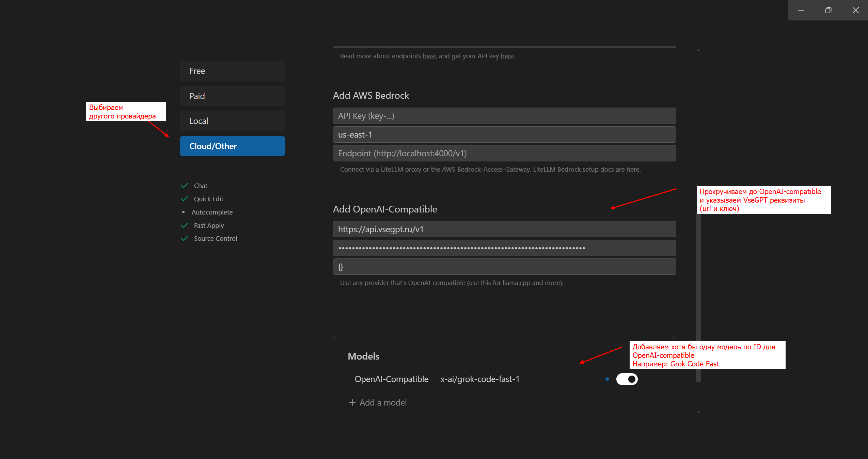This screenshot has height=459, width=868.
Task: Switch to the Local provider tab
Action: point(232,121)
